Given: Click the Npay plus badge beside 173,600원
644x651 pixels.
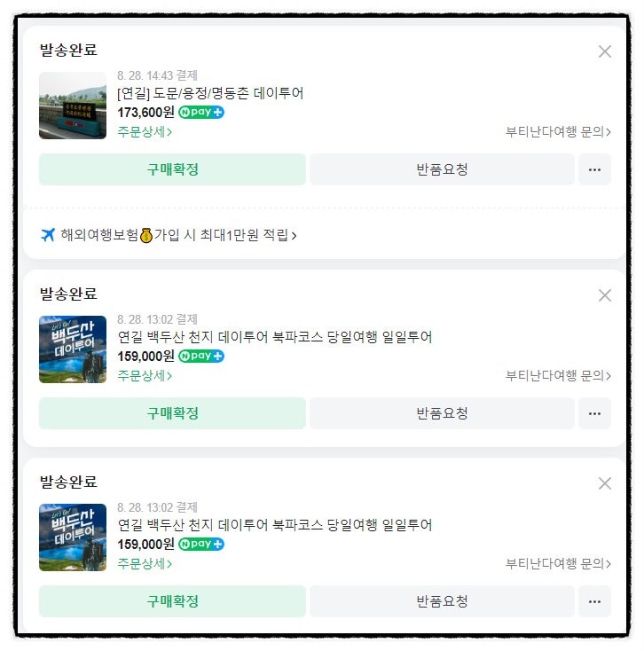Looking at the screenshot, I should coord(201,112).
